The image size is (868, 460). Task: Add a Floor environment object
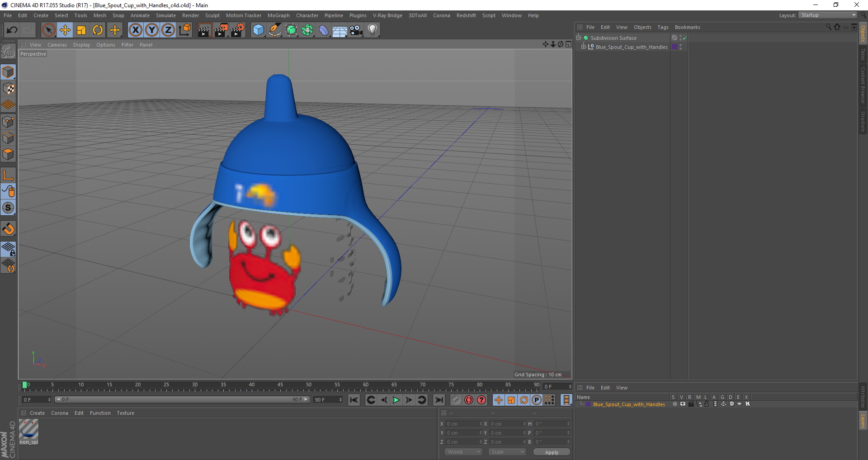[340, 30]
